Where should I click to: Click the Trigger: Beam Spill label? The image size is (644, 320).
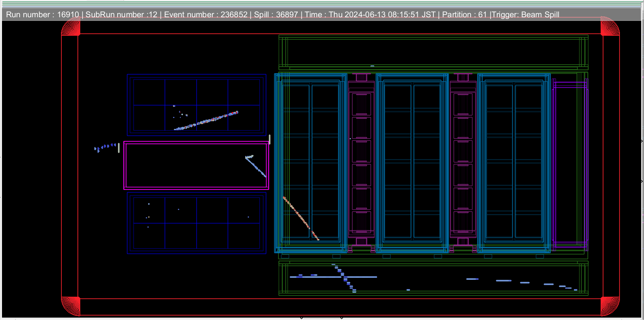click(x=526, y=15)
